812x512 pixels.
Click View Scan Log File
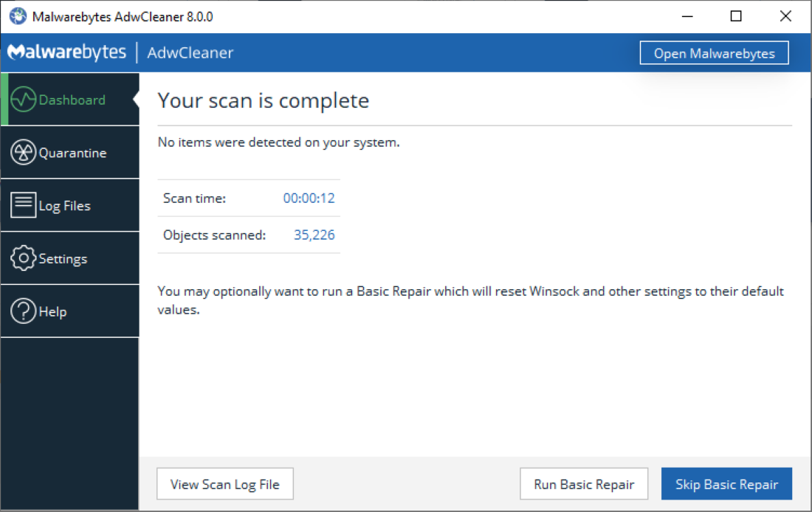tap(224, 483)
